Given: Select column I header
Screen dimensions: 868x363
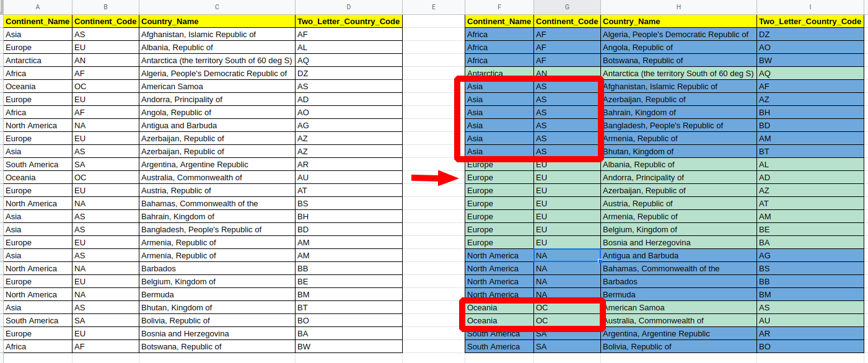Looking at the screenshot, I should click(x=810, y=7).
